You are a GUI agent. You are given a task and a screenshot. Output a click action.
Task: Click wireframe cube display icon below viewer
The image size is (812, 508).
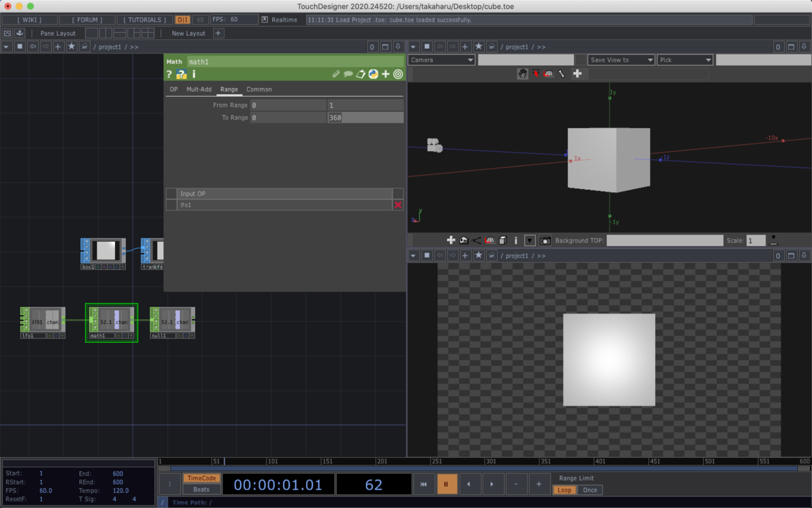503,240
